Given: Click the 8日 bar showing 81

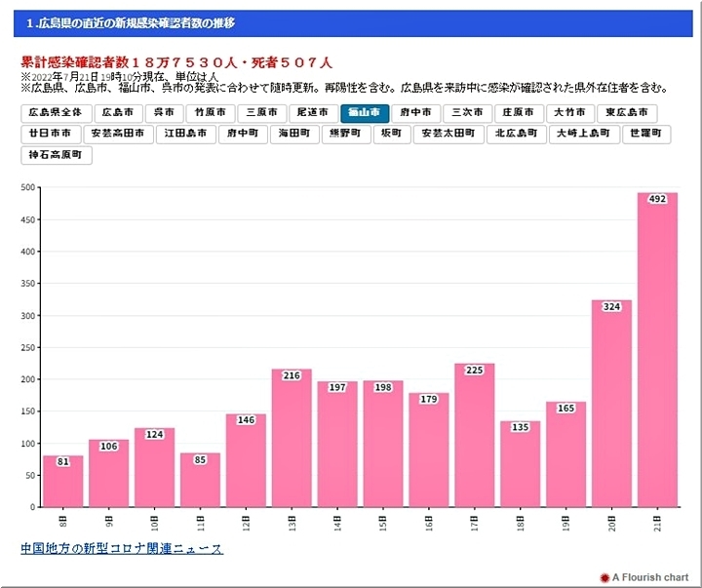Looking at the screenshot, I should pyautogui.click(x=62, y=481).
